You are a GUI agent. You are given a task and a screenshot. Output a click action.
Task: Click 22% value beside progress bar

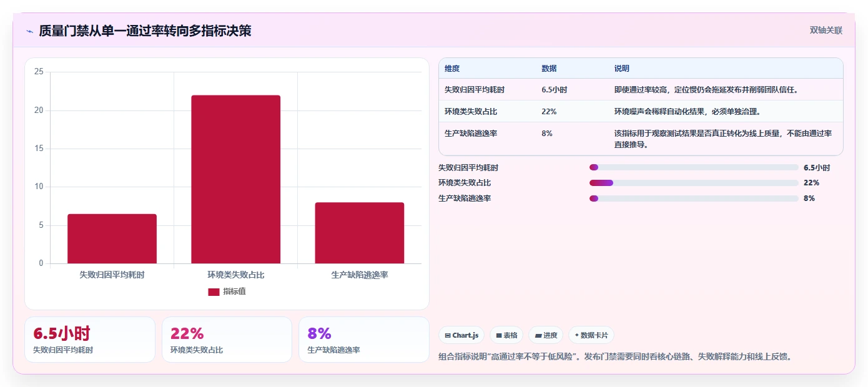tap(812, 183)
